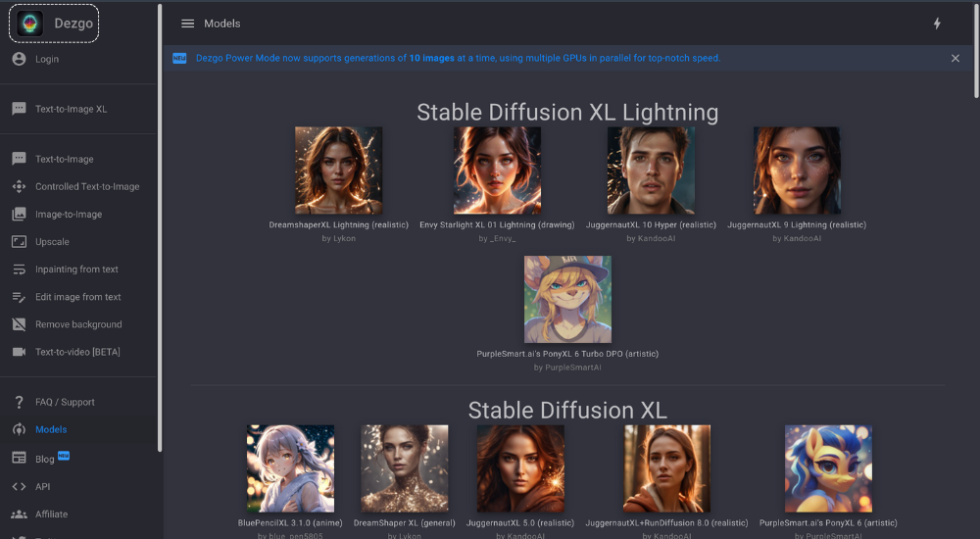Select PurpleSmart.ai's PonyXL 6 artistic thumbnail
Image resolution: width=980 pixels, height=539 pixels.
[828, 468]
